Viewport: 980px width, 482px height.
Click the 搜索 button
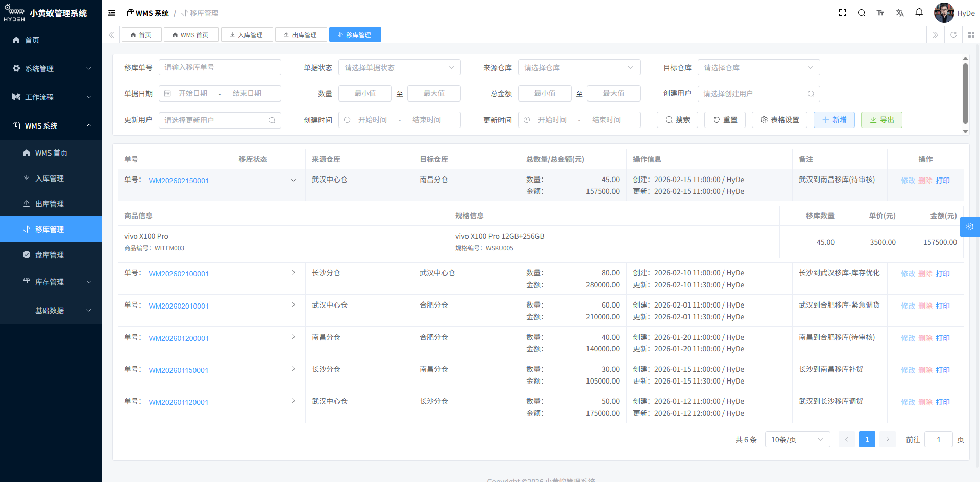point(677,120)
